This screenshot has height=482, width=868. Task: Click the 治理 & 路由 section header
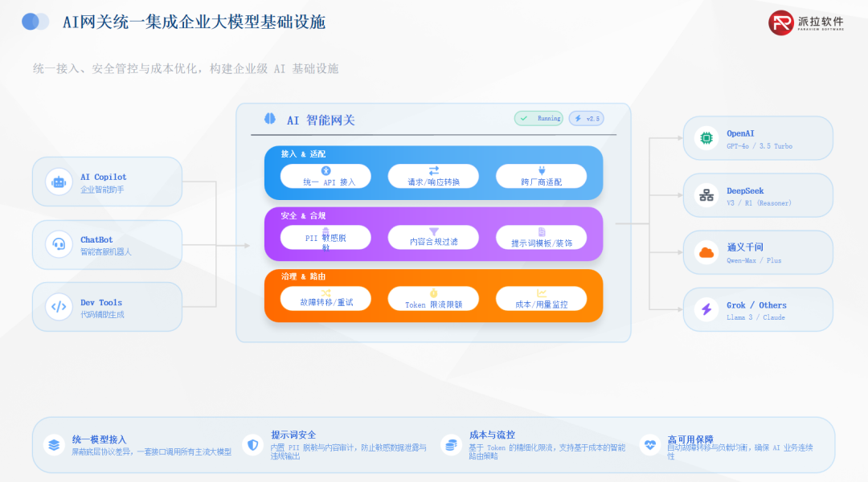(x=303, y=276)
